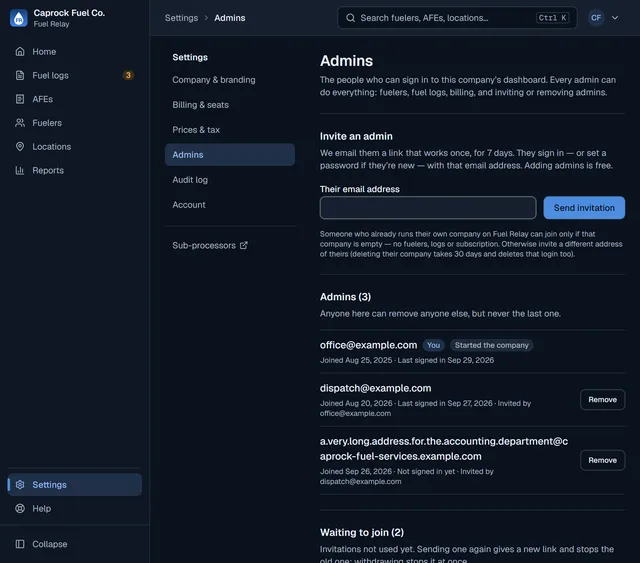Click the dispatch@example.com admin email heading
The image size is (640, 563).
[376, 388]
